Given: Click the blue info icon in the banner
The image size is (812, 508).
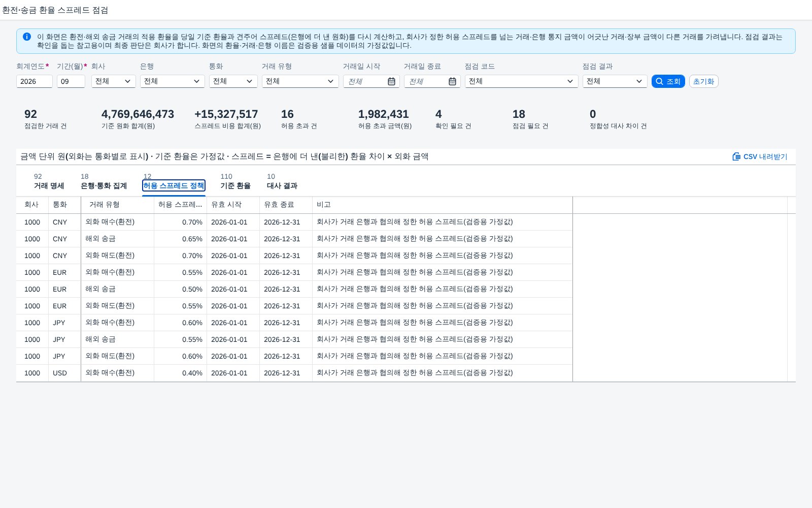Looking at the screenshot, I should pyautogui.click(x=27, y=37).
